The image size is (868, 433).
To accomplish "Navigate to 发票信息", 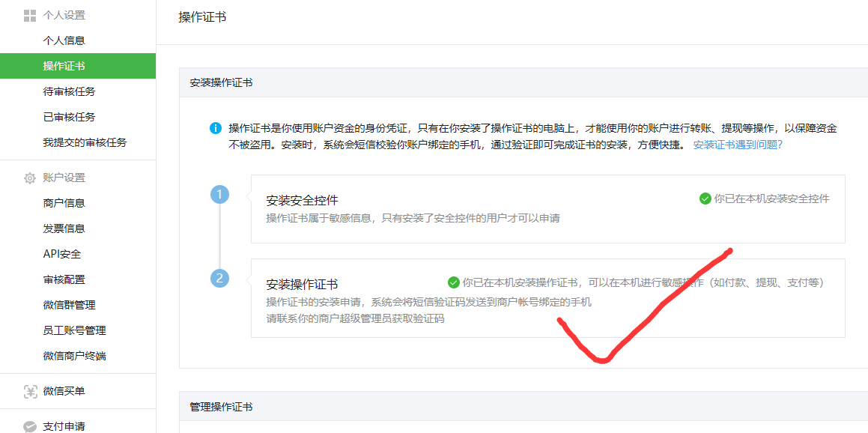I will click(x=64, y=228).
